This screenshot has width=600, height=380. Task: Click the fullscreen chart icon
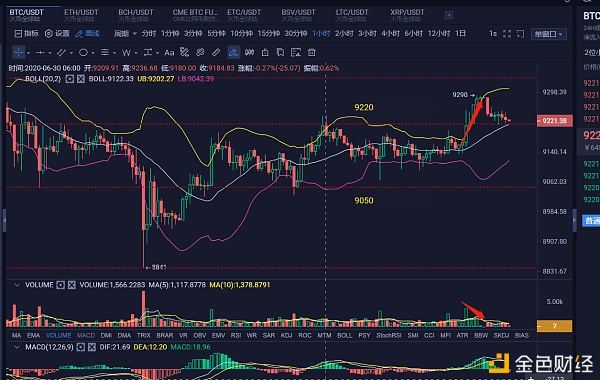[x=507, y=34]
